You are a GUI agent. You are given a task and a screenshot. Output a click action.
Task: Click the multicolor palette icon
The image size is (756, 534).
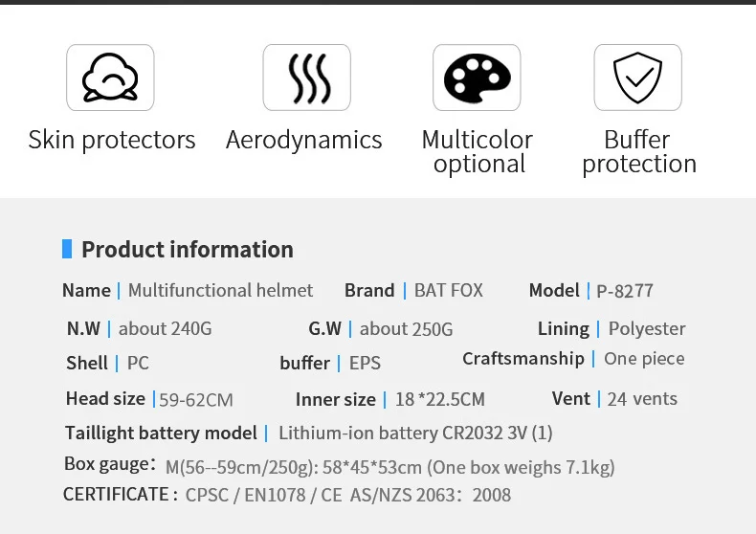tap(477, 78)
